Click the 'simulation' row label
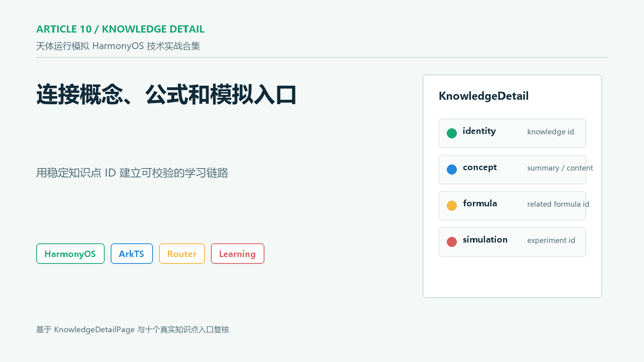Screen dimensions: 644x362 click(x=485, y=240)
